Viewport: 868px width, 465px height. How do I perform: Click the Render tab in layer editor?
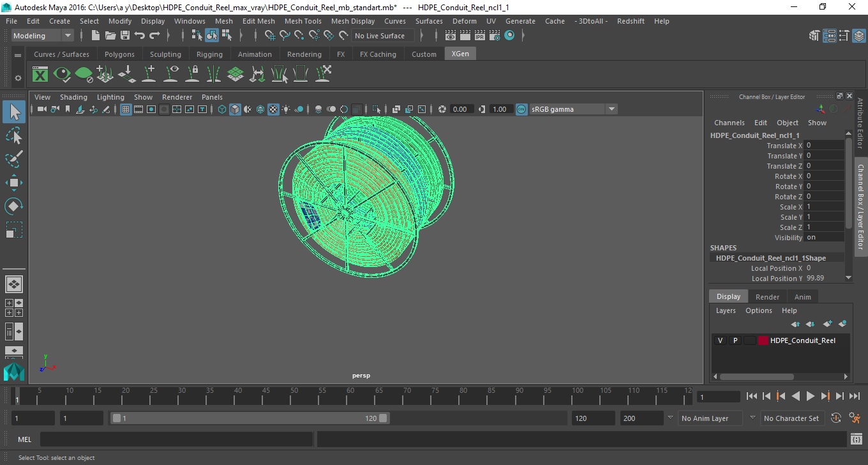(767, 296)
